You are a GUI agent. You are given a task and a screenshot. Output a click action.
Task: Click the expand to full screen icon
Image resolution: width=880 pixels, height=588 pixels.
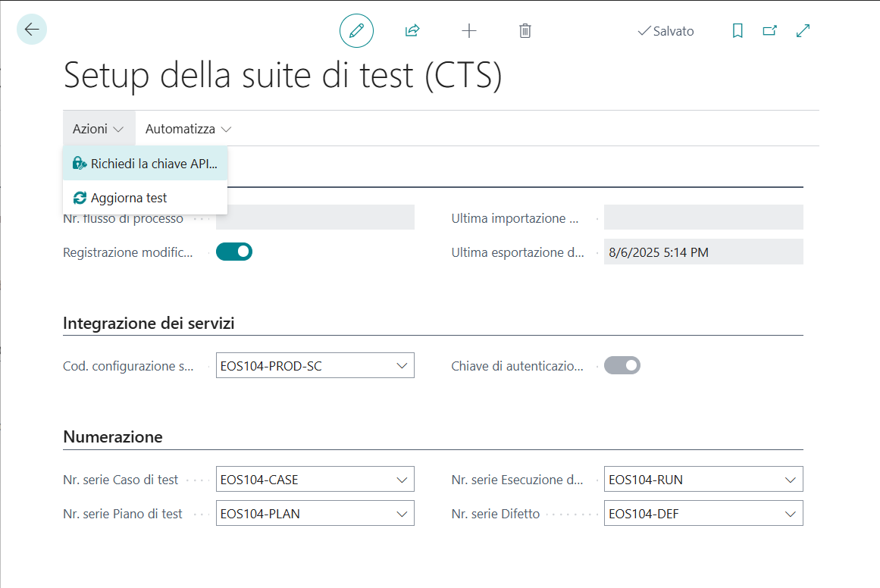coord(803,31)
